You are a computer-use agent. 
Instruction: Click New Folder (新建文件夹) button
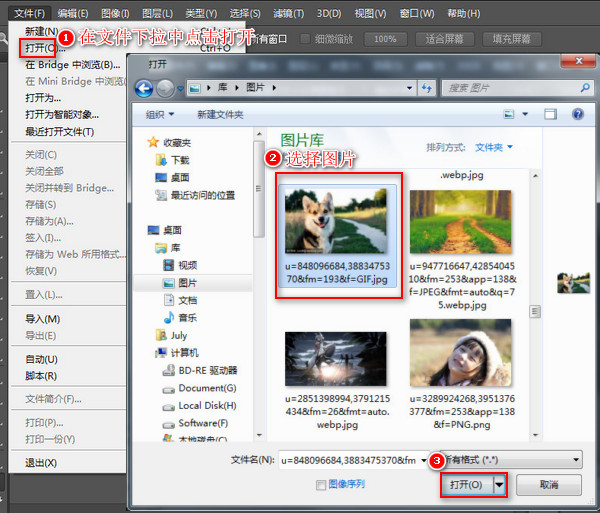coord(220,114)
